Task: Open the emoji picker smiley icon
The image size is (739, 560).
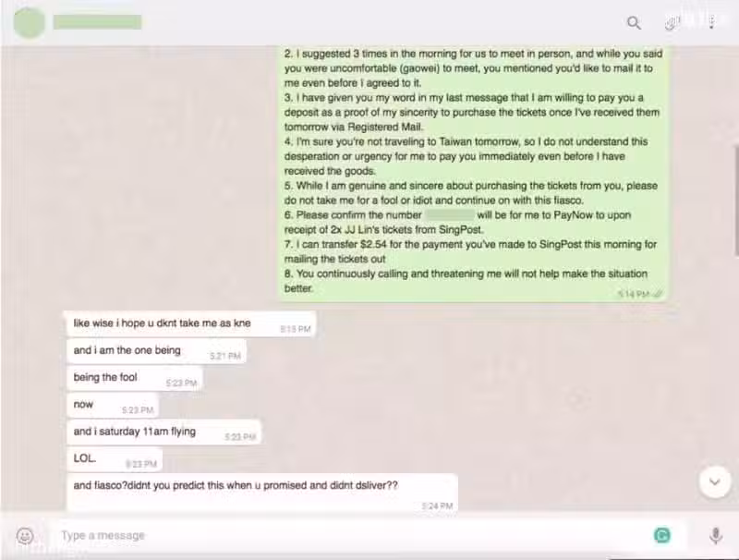Action: tap(25, 536)
